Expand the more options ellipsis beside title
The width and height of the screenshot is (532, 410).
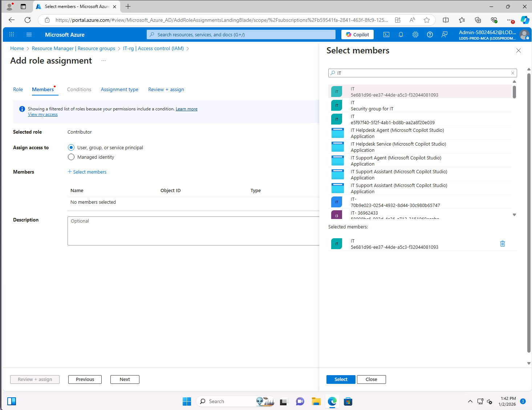click(103, 61)
